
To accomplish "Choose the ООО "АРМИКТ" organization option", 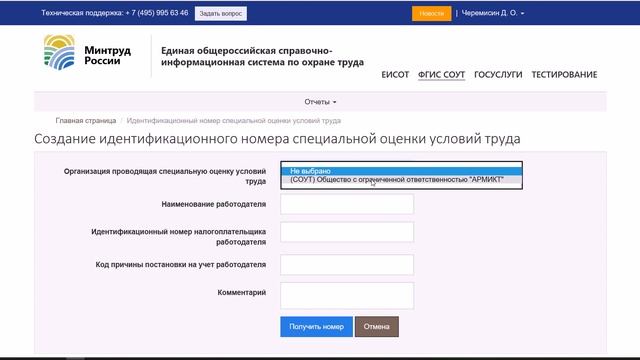I will (x=402, y=180).
